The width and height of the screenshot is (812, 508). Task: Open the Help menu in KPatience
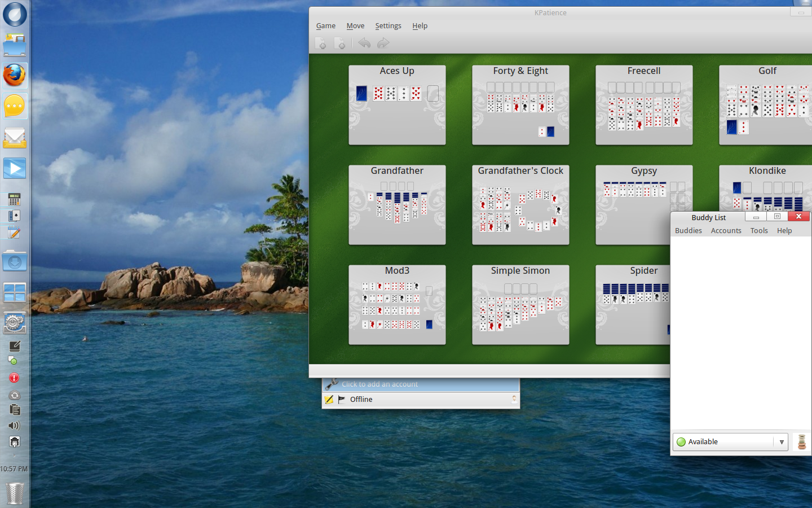click(x=420, y=26)
